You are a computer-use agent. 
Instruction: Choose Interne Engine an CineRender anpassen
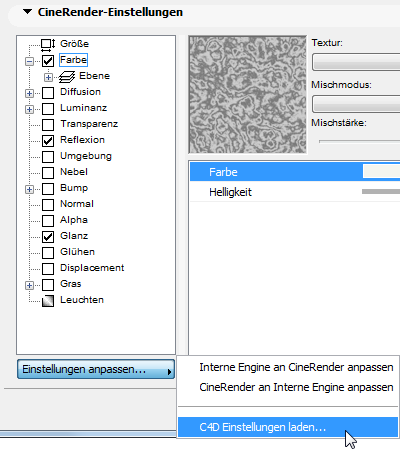pyautogui.click(x=296, y=367)
